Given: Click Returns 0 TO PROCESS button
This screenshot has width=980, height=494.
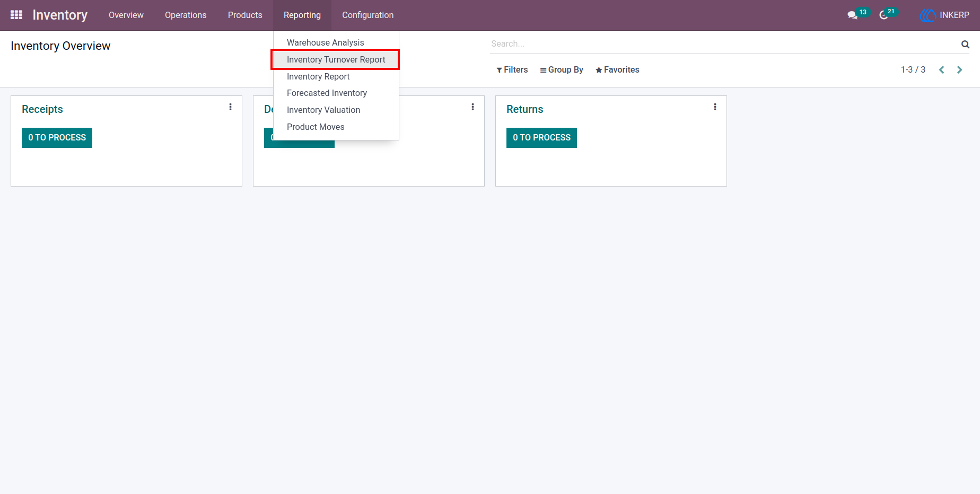Looking at the screenshot, I should click(x=541, y=138).
